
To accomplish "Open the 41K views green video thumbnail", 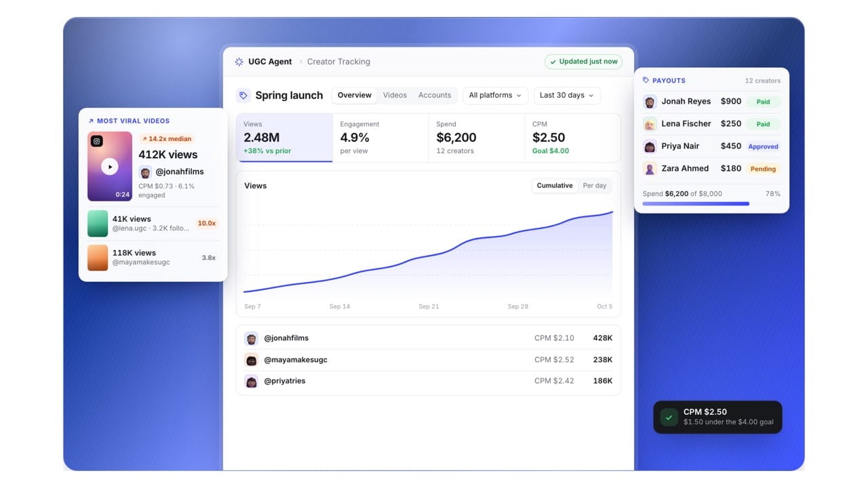I will tap(98, 224).
